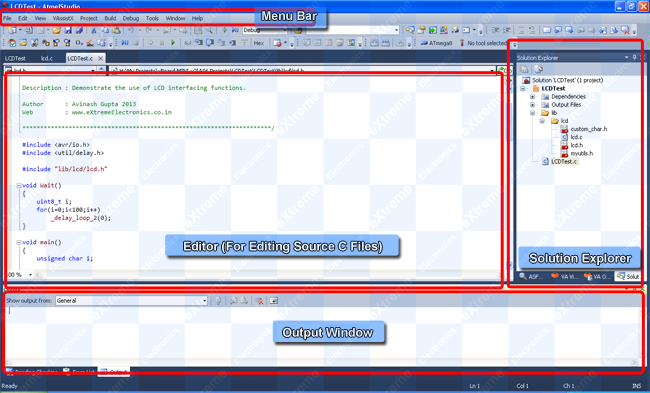Collapse the void main() code block
Viewport: 650px width, 393px height.
coord(19,242)
